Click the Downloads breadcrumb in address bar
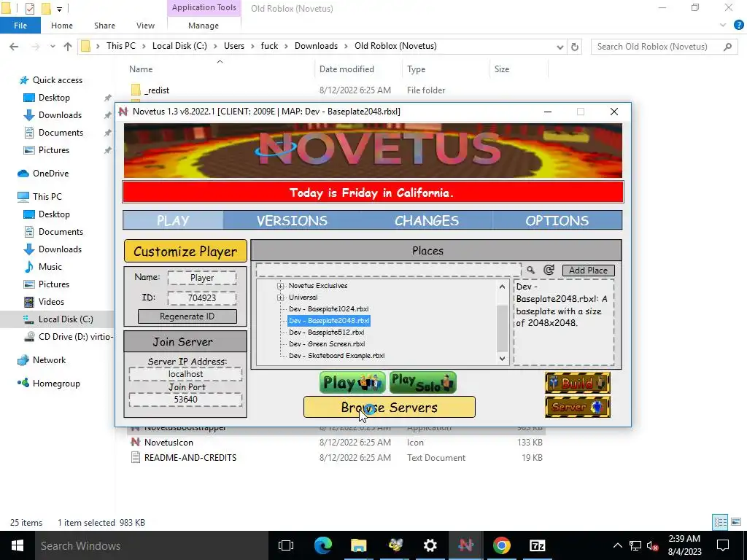 [x=316, y=46]
